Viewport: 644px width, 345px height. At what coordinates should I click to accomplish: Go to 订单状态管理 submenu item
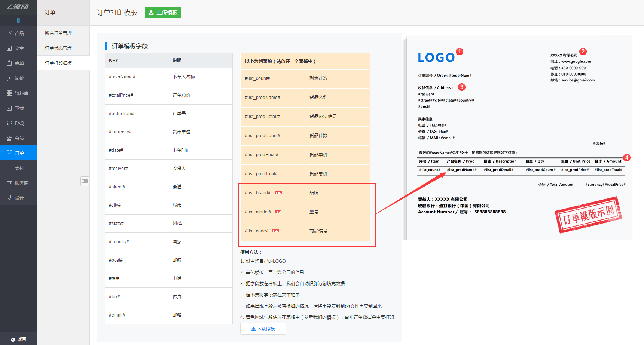[58, 48]
